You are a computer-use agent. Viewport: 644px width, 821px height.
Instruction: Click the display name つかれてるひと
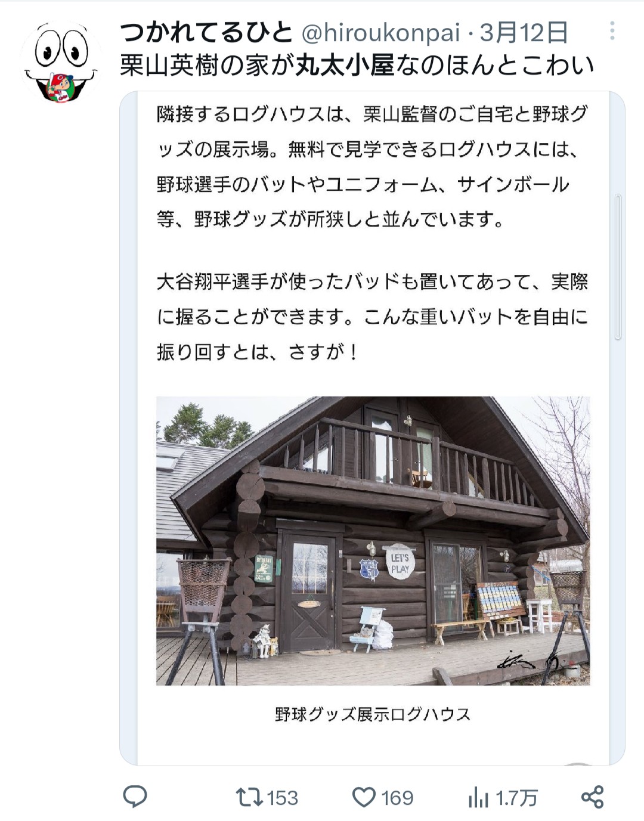(x=206, y=32)
